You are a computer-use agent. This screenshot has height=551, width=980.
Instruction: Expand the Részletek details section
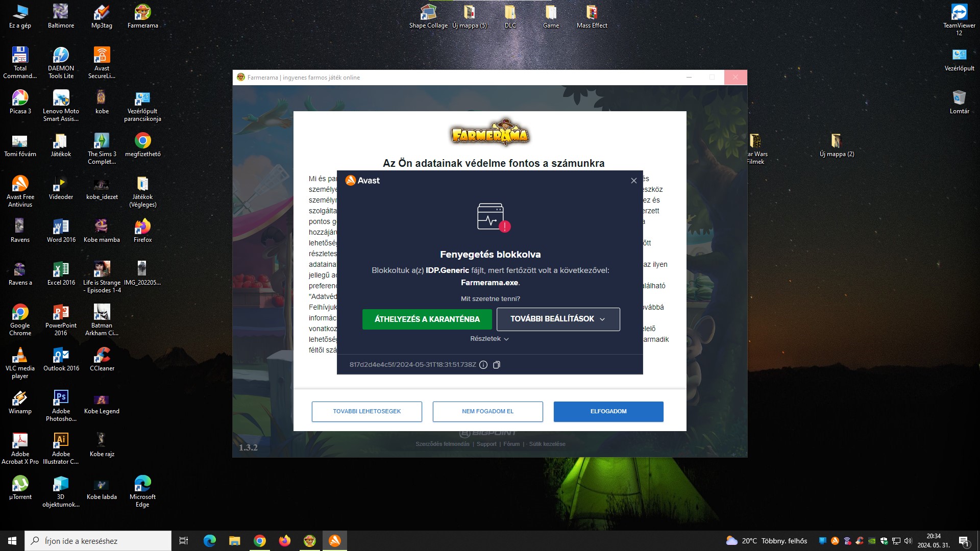pyautogui.click(x=489, y=339)
